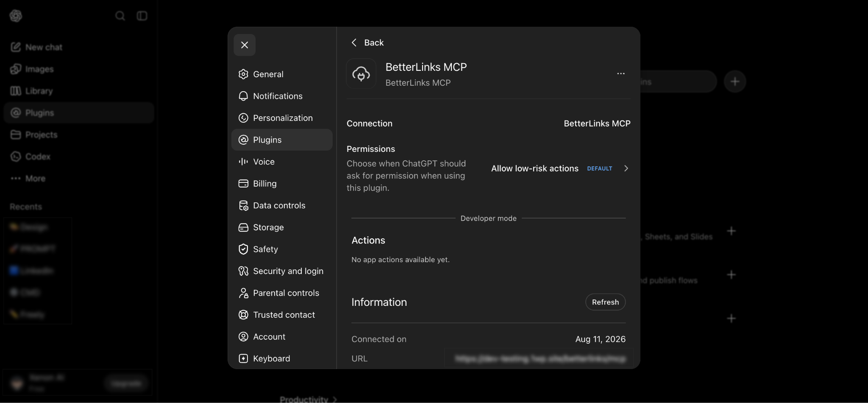Open Parental controls label
Viewport: 868px width, 403px height.
tap(286, 293)
